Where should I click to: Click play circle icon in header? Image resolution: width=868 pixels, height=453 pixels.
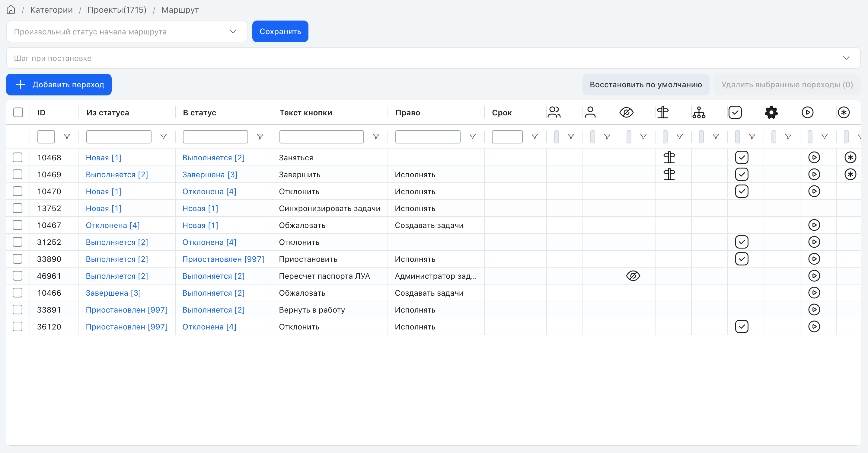(x=807, y=112)
